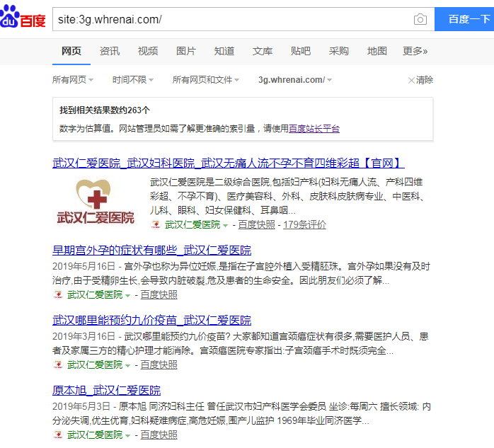494x448 pixels.
Task: Open the 知道 tab
Action: (224, 51)
